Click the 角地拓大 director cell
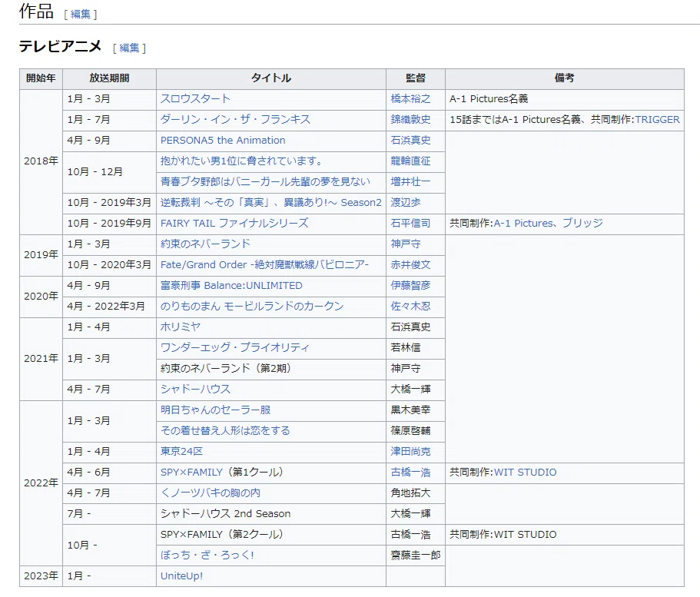Screen dimensions: 700x597 click(416, 493)
